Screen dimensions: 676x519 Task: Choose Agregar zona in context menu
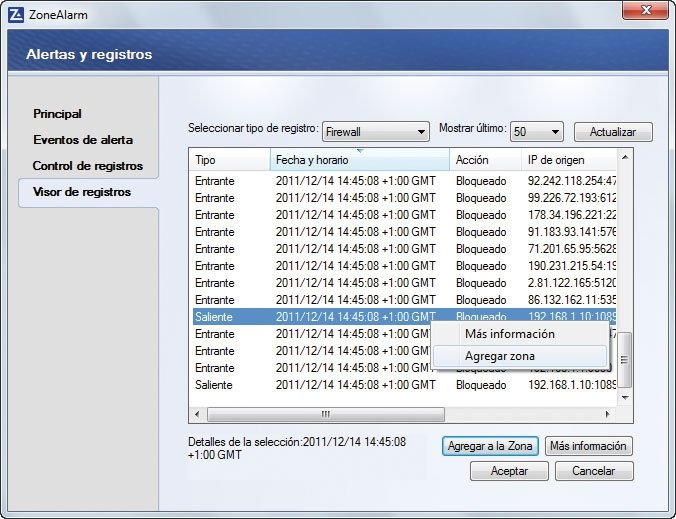point(520,356)
